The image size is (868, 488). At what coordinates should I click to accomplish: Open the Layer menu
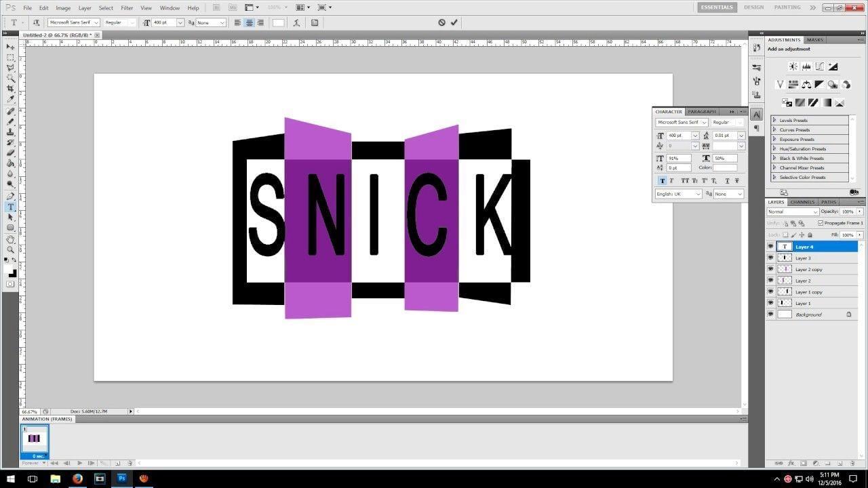click(85, 8)
